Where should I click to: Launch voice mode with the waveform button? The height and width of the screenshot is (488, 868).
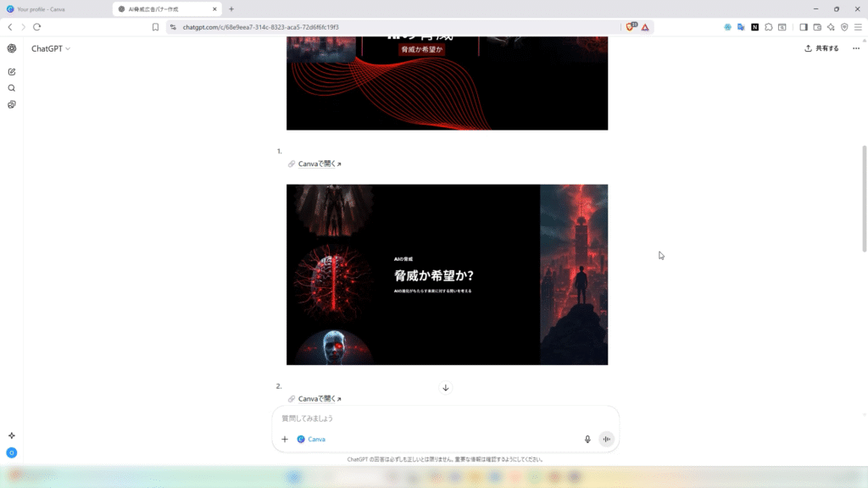click(606, 439)
